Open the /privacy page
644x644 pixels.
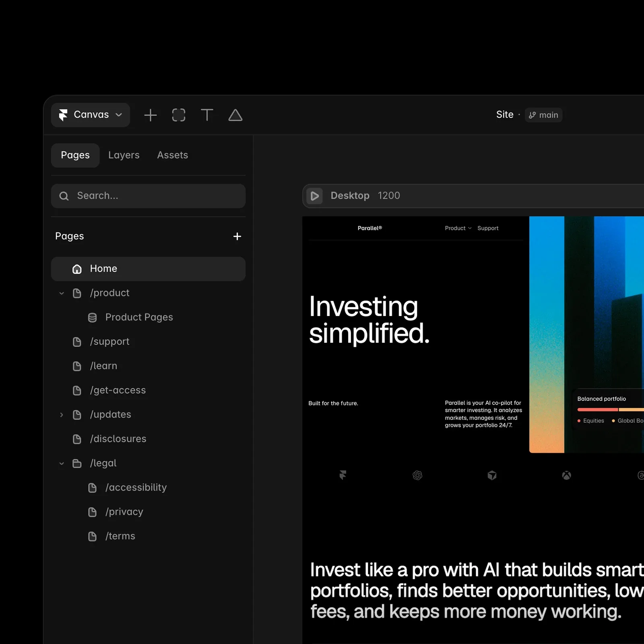tap(124, 512)
